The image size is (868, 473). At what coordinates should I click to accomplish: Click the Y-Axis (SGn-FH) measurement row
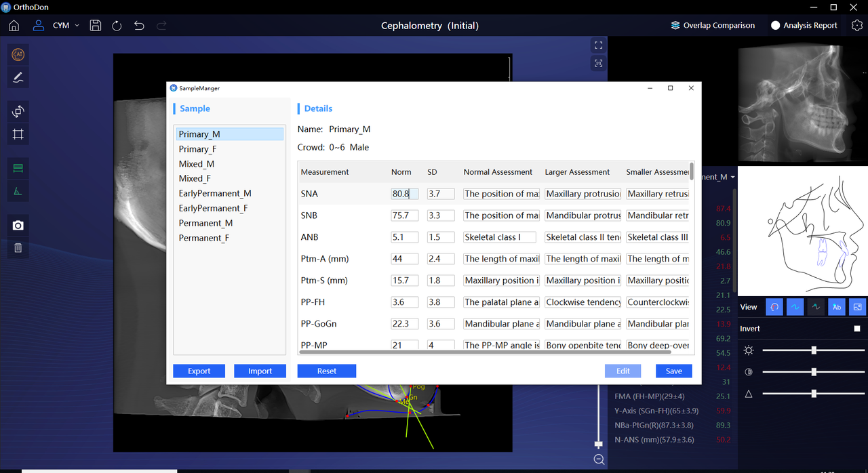[673, 411]
